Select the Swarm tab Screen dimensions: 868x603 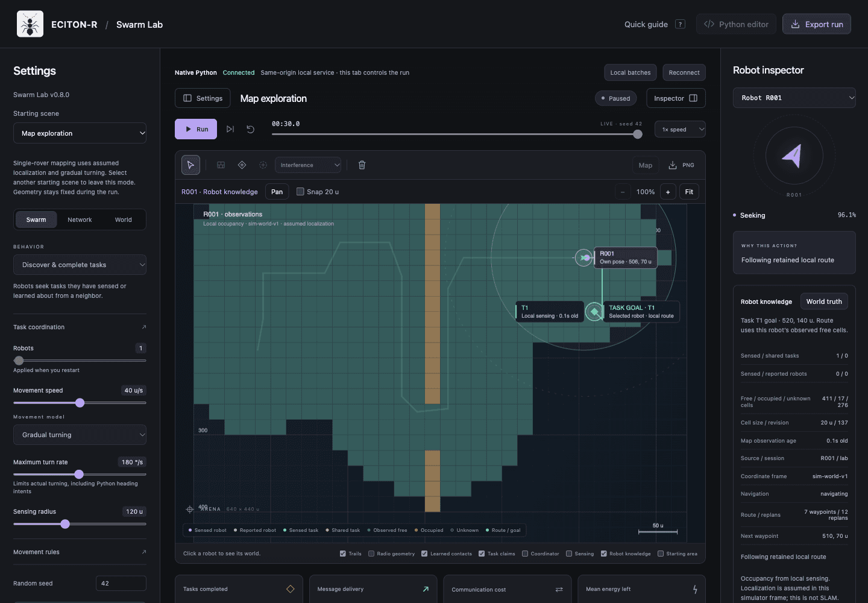[x=36, y=219]
